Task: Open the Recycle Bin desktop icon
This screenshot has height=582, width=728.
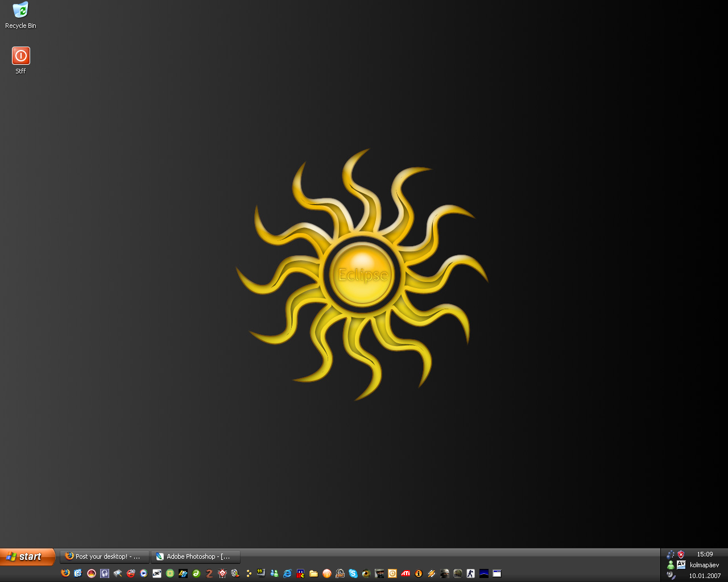Action: 20,15
